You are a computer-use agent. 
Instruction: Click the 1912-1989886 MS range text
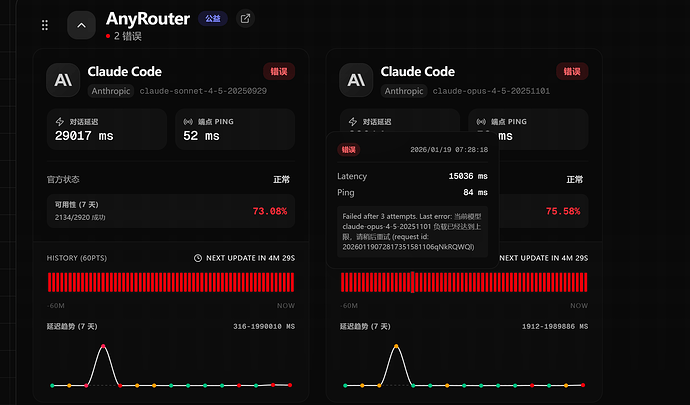[x=555, y=326]
